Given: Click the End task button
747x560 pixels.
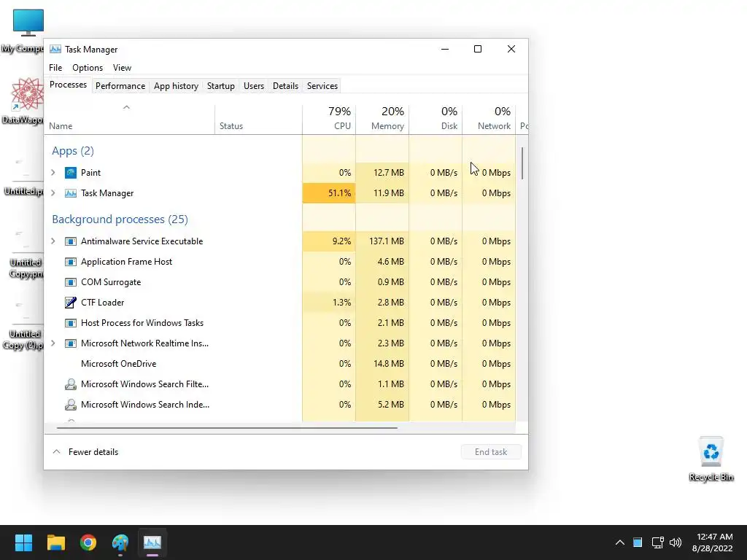Looking at the screenshot, I should point(491,452).
